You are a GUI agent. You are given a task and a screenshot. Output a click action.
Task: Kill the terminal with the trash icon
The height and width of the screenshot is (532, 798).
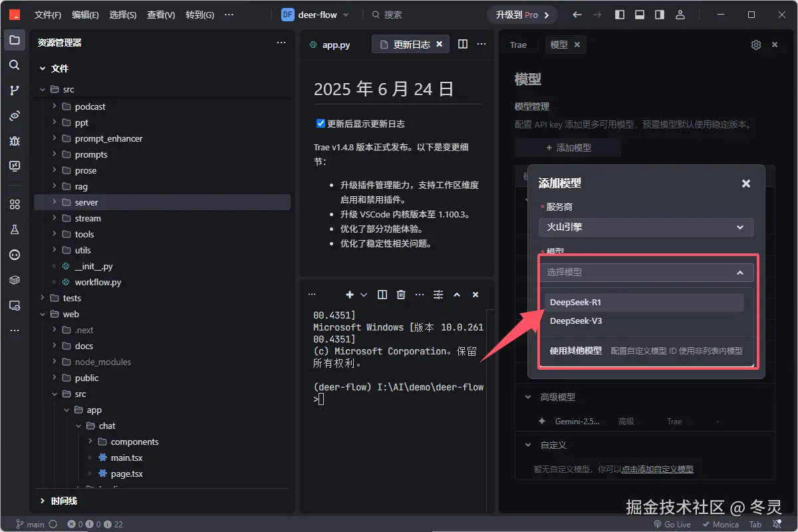pyautogui.click(x=400, y=294)
